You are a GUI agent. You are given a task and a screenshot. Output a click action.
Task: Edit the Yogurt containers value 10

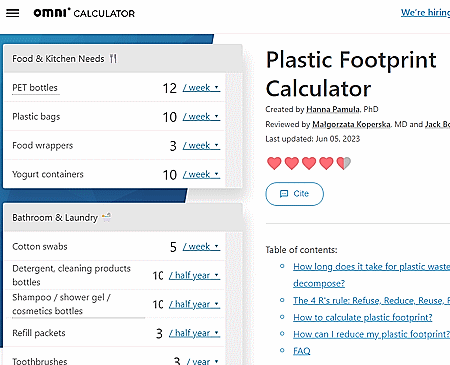pos(169,175)
